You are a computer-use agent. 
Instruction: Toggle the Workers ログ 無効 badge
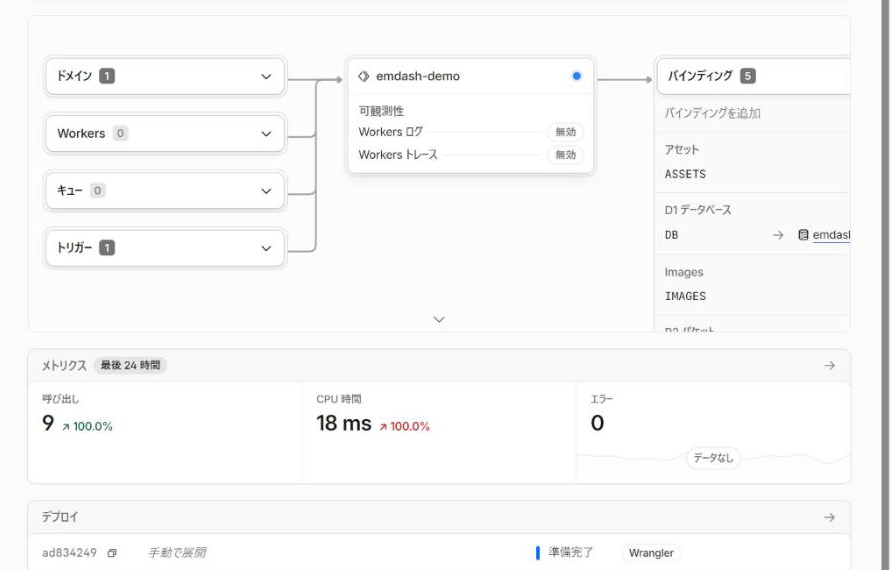pos(565,132)
